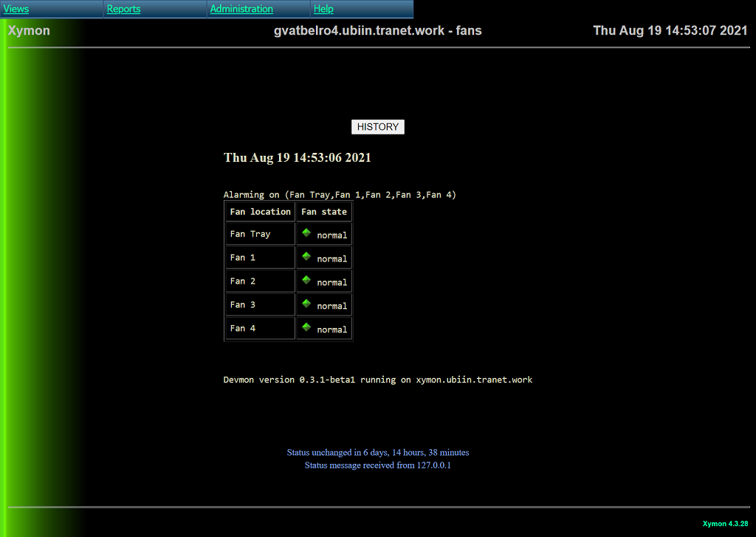Click green status icon for Fan 3
Screen dimensions: 756x537
point(306,304)
